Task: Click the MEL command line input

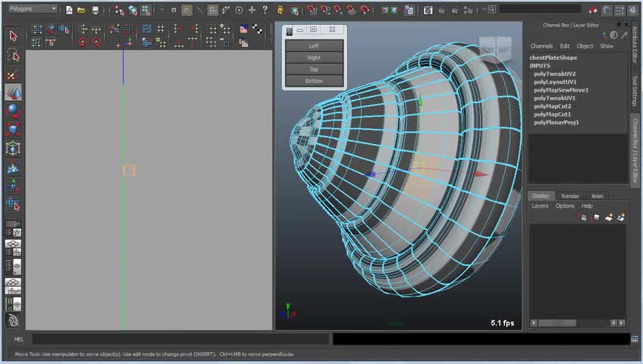Action: [x=180, y=339]
